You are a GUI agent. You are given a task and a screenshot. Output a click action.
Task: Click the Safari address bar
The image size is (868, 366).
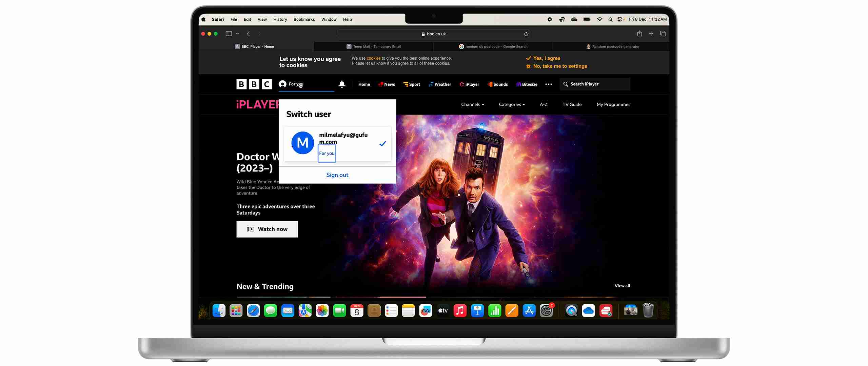click(434, 34)
